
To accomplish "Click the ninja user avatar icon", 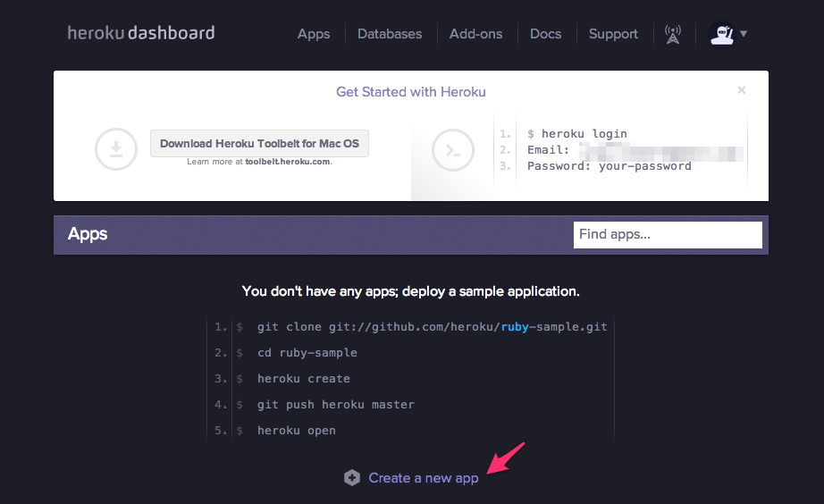I will click(x=722, y=34).
